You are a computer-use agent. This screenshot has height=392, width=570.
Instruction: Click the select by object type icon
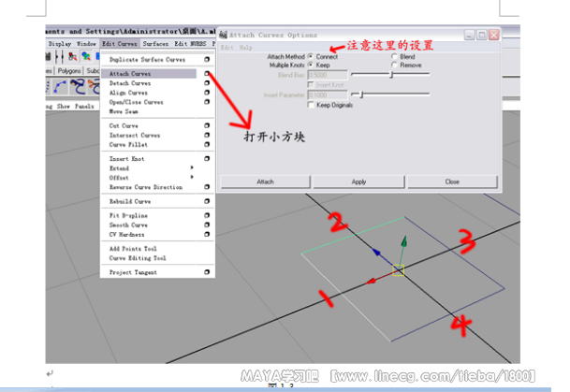pyautogui.click(x=86, y=56)
